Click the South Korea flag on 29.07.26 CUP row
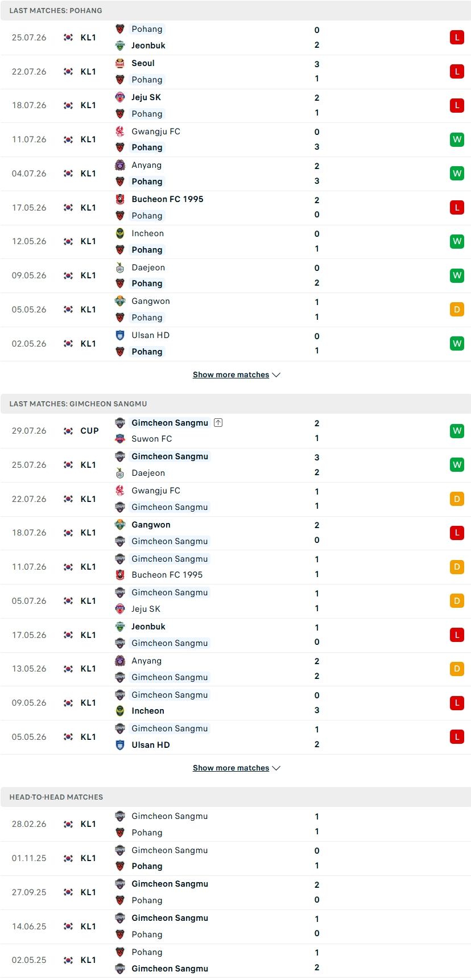Viewport: 471px width, 980px height. pos(68,431)
